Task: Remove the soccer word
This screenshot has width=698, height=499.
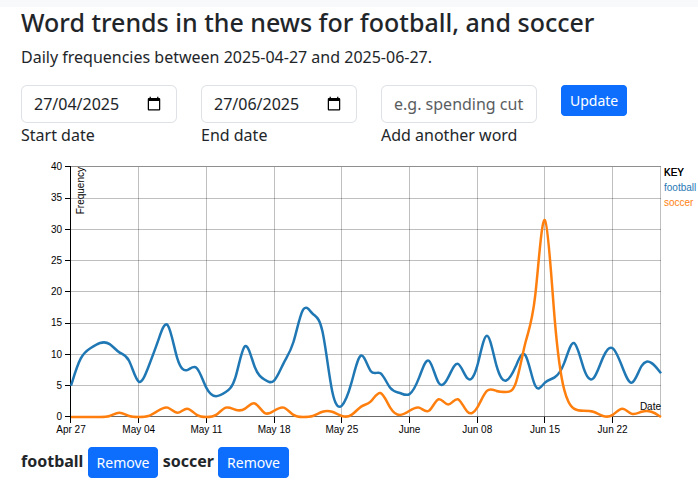Action: click(x=253, y=463)
